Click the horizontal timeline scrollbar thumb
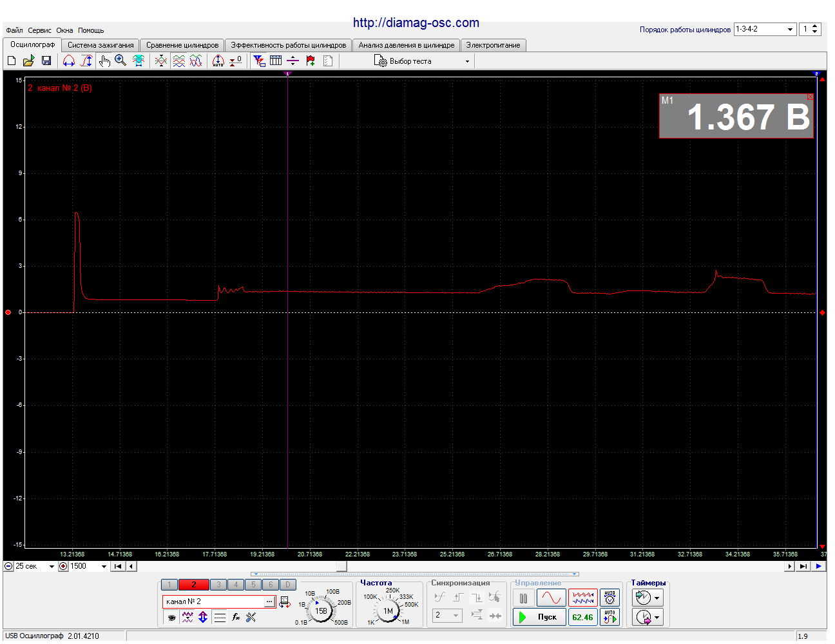This screenshot has height=644, width=835. tap(341, 566)
